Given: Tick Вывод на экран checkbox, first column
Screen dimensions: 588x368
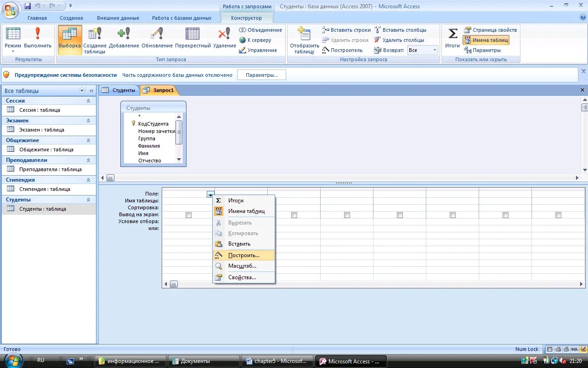Looking at the screenshot, I should (188, 215).
